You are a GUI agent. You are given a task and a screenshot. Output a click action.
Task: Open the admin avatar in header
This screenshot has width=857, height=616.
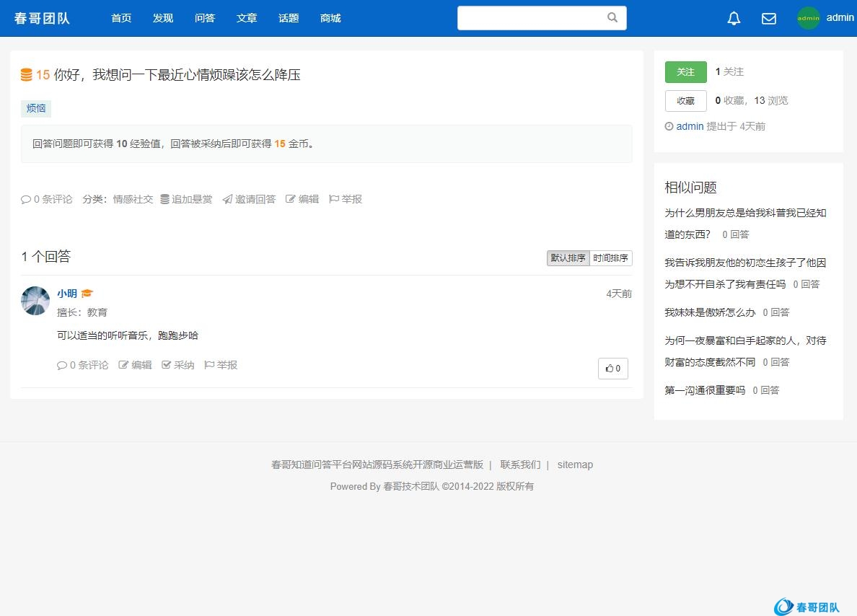pyautogui.click(x=809, y=18)
